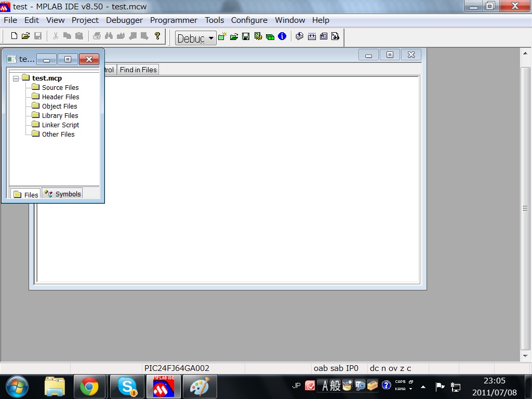This screenshot has height=399, width=532.
Task: Show hidden system tray icons arrow
Action: pyautogui.click(x=423, y=387)
